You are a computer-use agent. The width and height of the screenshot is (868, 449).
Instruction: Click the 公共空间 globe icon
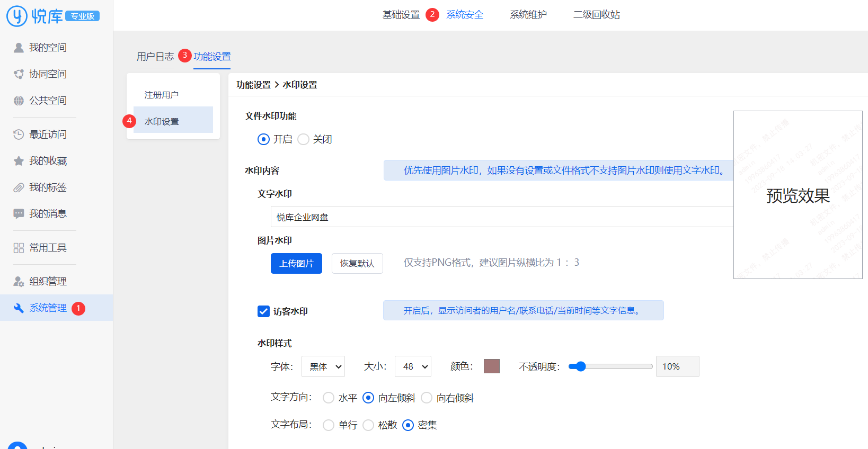19,101
